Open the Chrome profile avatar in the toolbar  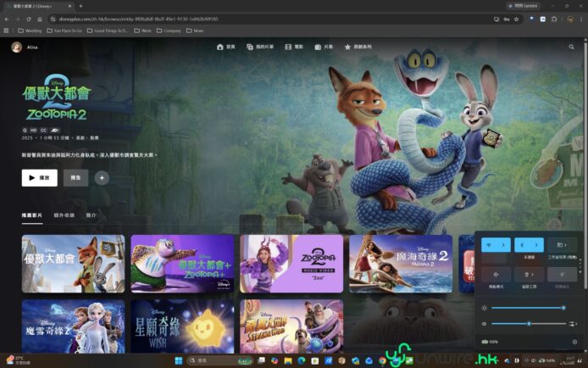click(x=570, y=20)
